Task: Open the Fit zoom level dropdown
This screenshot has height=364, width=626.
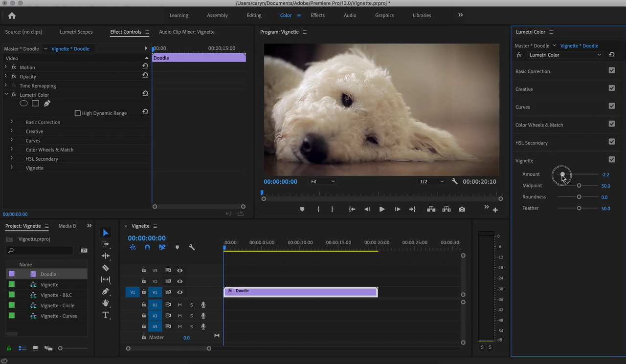Action: (322, 181)
